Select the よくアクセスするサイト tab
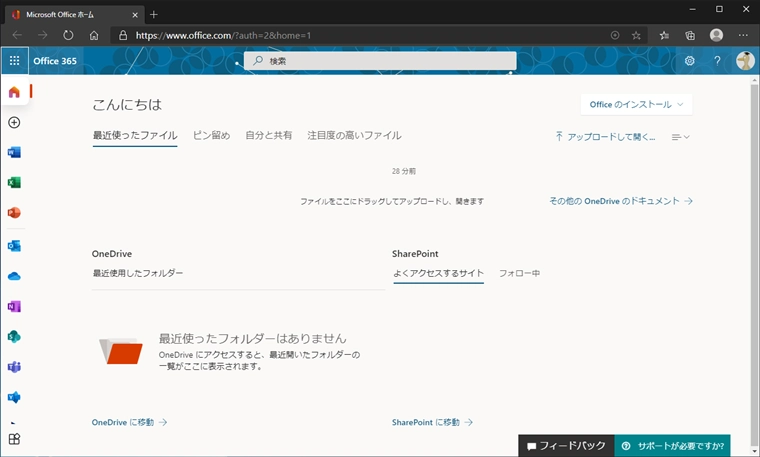 tap(438, 273)
